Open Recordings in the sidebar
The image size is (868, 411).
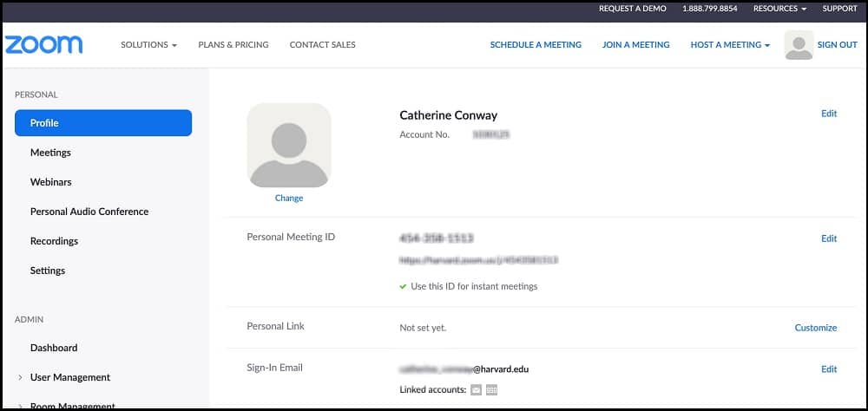(54, 241)
